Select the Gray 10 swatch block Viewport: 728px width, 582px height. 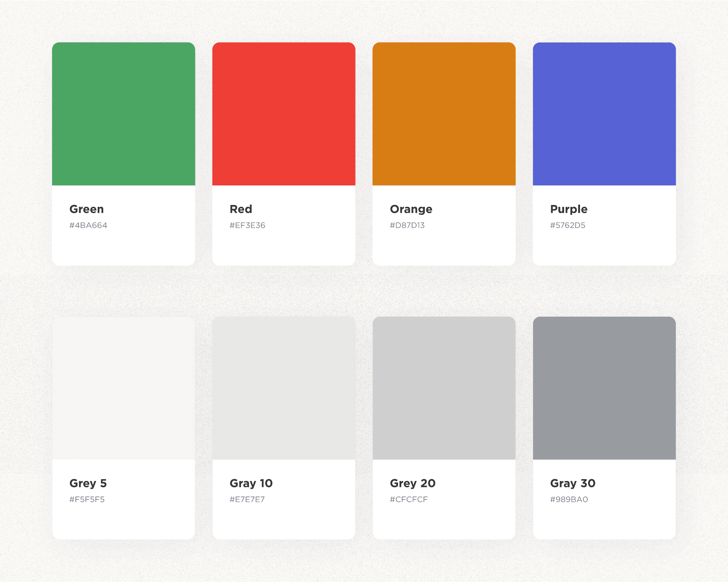click(x=284, y=388)
